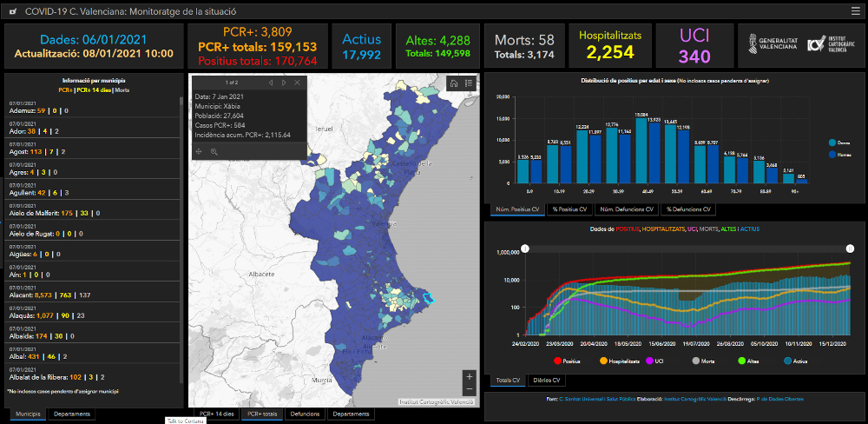This screenshot has width=868, height=424.
Task: Zoom in the map with plus button
Action: tap(469, 376)
